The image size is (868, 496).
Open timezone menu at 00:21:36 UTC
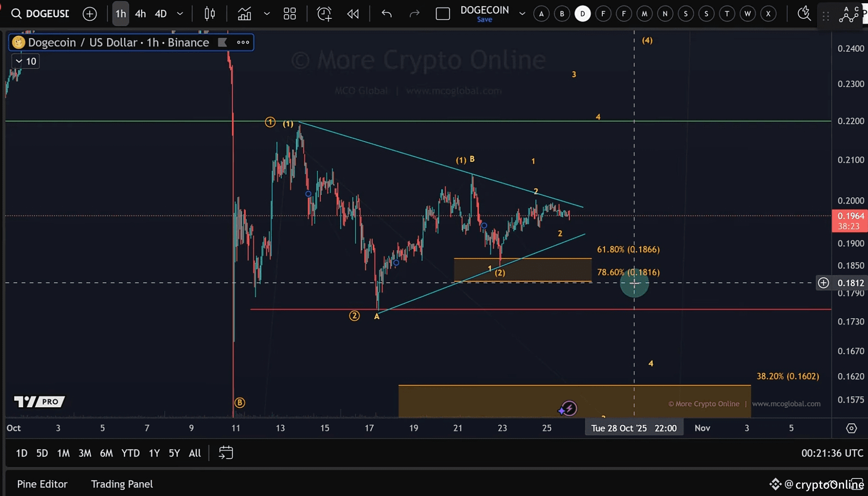[x=832, y=453]
